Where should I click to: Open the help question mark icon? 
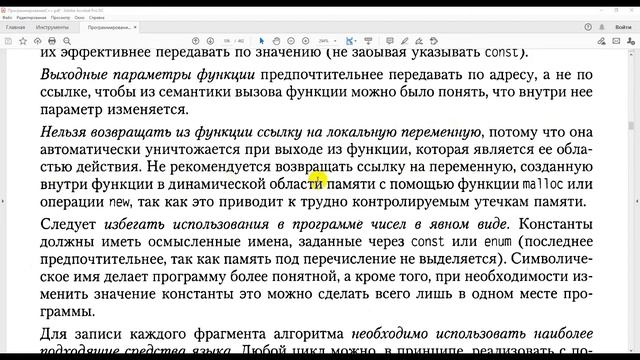coord(588,27)
